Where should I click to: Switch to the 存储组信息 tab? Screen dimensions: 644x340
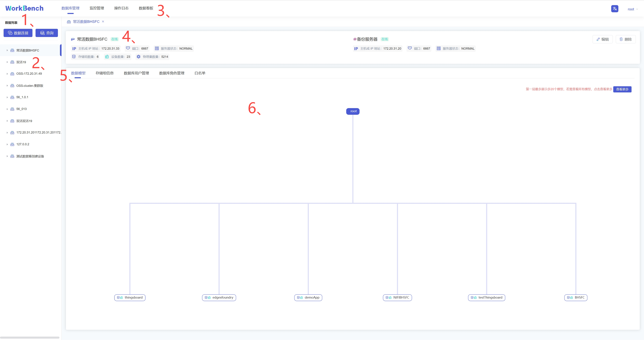pyautogui.click(x=105, y=73)
